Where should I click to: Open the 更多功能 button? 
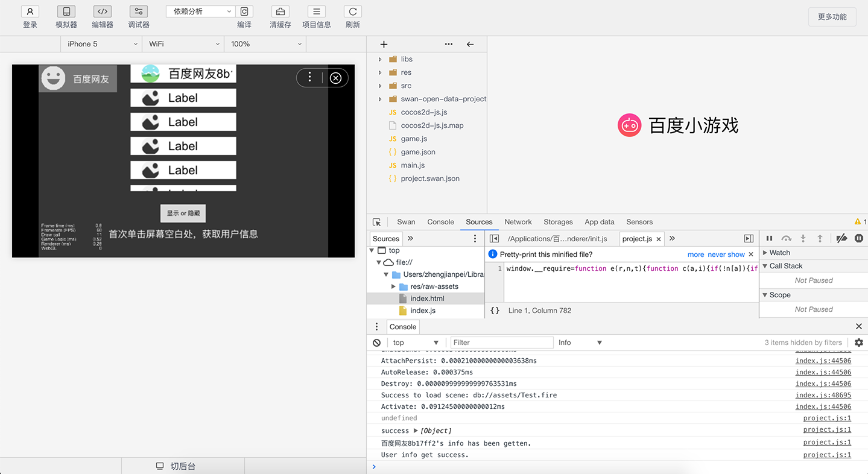tap(832, 17)
